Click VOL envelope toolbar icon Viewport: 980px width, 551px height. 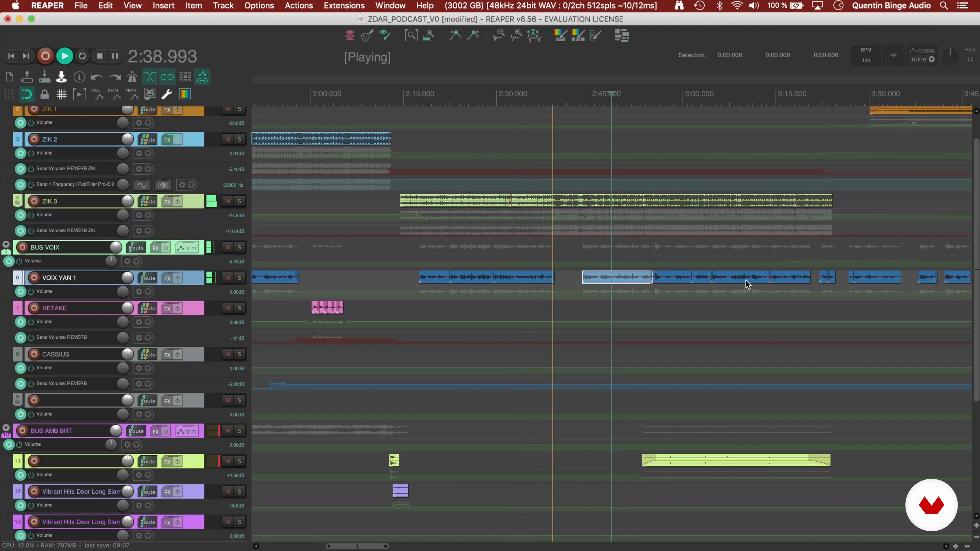point(97,94)
